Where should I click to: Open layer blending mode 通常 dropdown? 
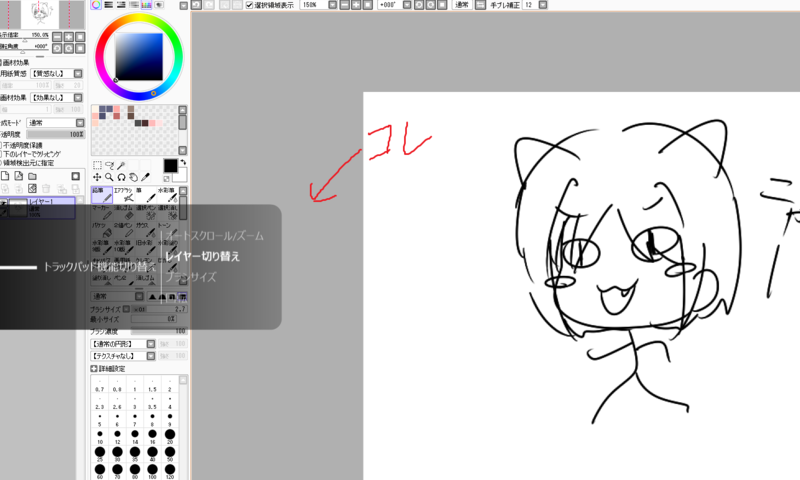[80, 123]
